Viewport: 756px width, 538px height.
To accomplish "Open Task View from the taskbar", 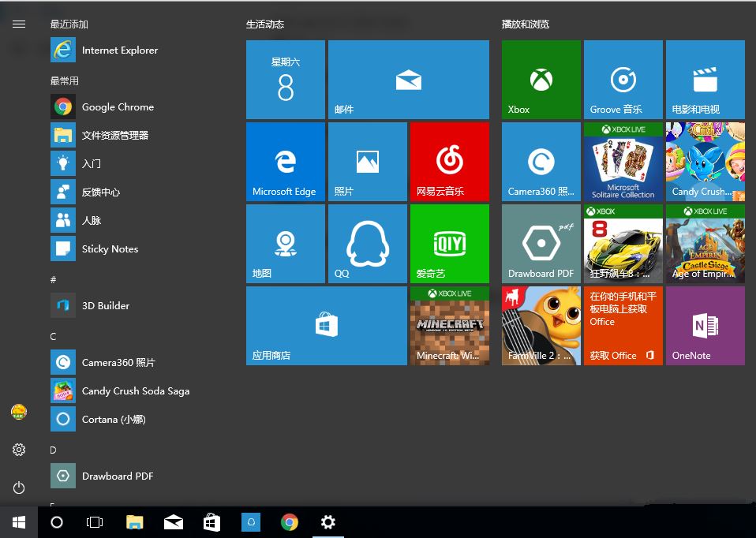I will [x=95, y=522].
